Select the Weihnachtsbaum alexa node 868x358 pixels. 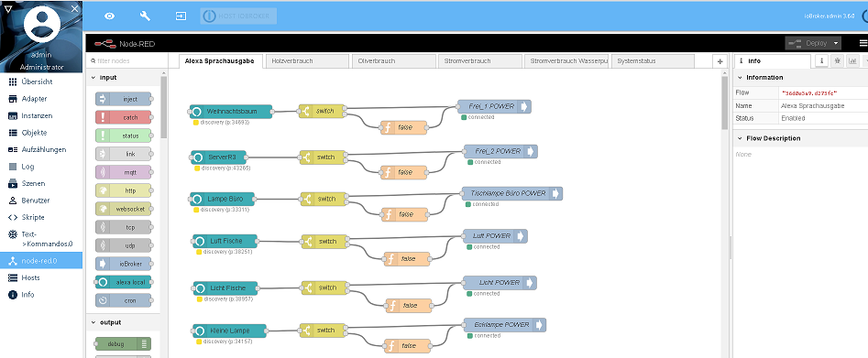pos(231,111)
